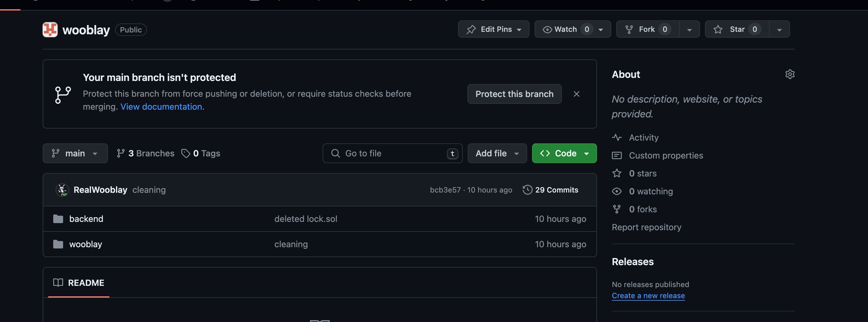Click the wooblay folder icon

pos(58,244)
